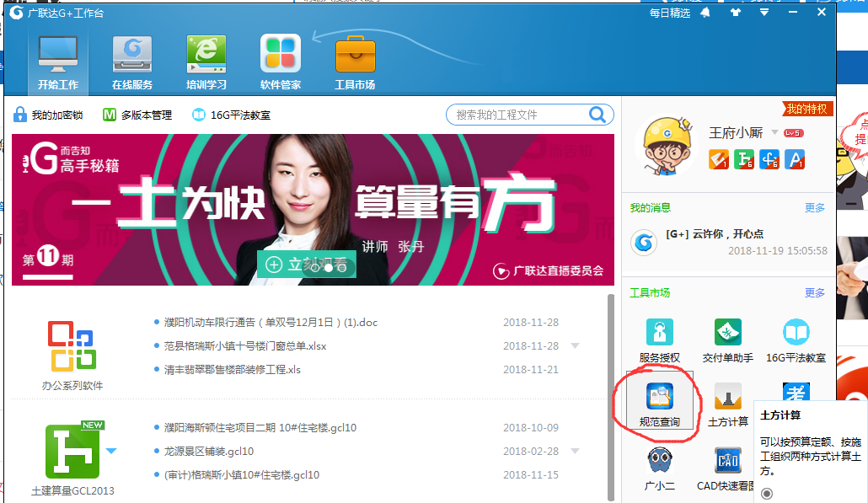Screen dimensions: 868x503
Task: Open the 土方计算 tool
Action: click(728, 404)
